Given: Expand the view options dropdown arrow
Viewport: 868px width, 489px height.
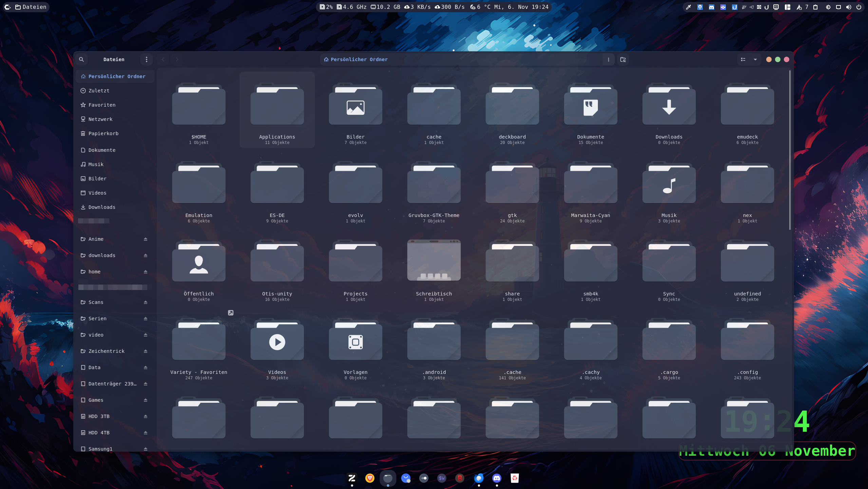Looking at the screenshot, I should [755, 59].
